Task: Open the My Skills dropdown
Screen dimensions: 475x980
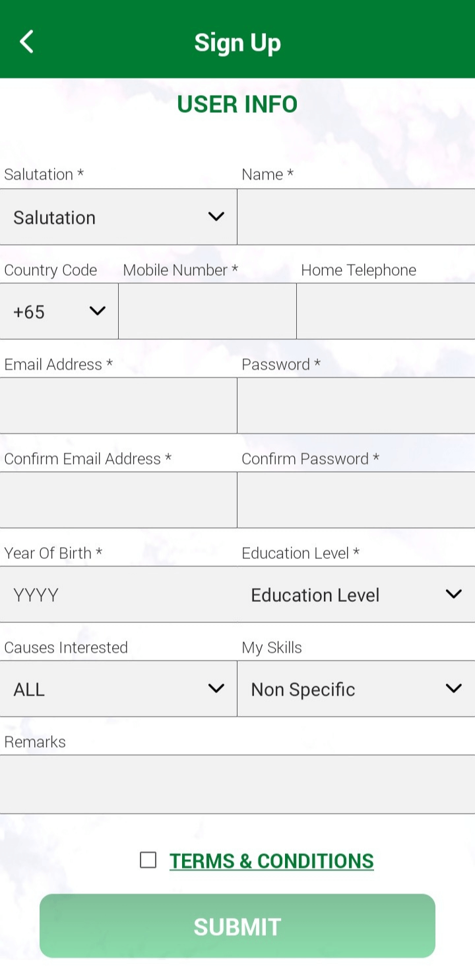Action: [x=356, y=689]
